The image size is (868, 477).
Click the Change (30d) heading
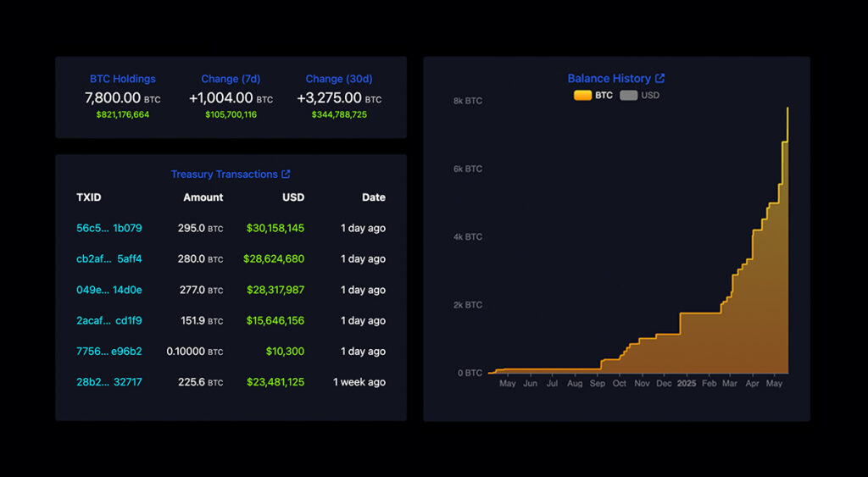339,79
